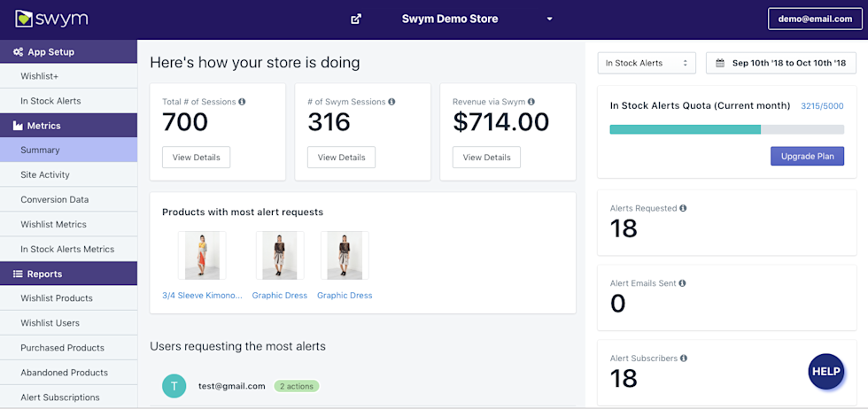
Task: Click info icon beside # of Swym Sessions
Action: [391, 102]
